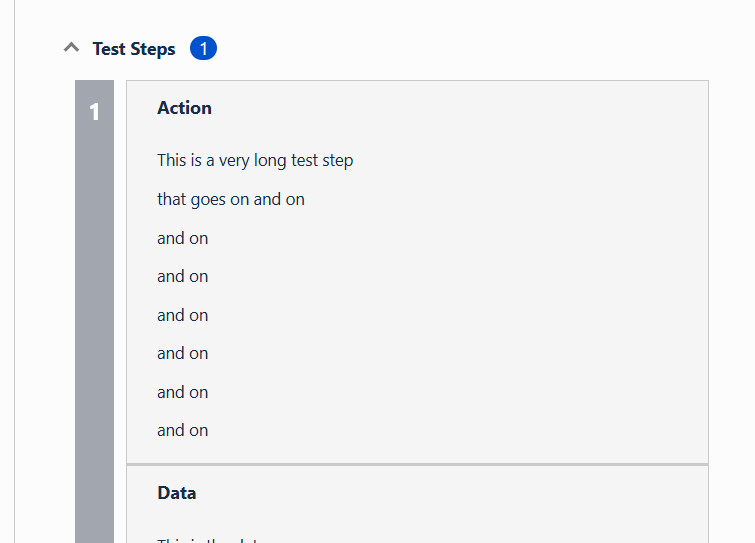Click the fourth standalone 'and on' line
Screen dimensions: 755x543
(183, 353)
